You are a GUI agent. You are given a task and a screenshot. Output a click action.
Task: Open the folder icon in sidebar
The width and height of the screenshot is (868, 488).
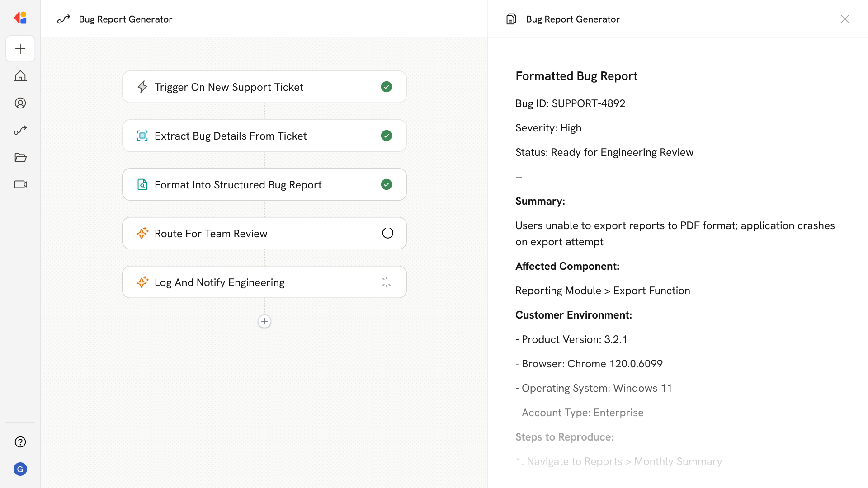[20, 157]
